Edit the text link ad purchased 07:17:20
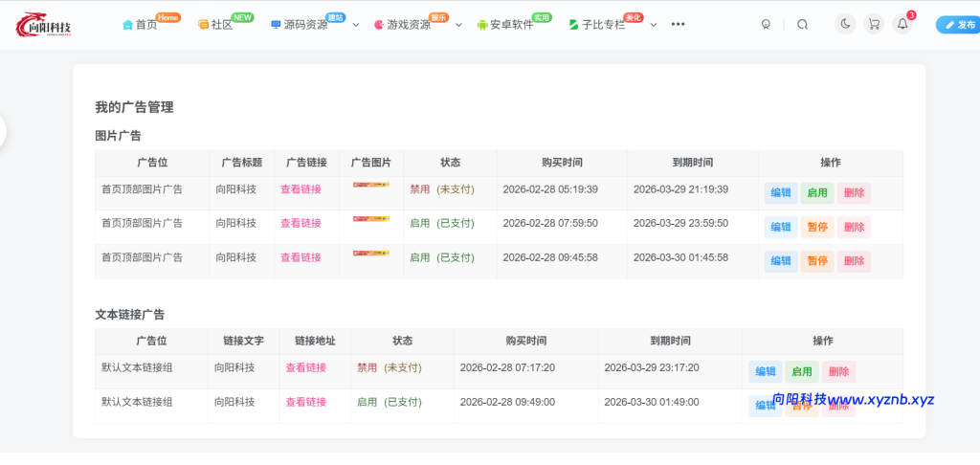 (x=766, y=372)
